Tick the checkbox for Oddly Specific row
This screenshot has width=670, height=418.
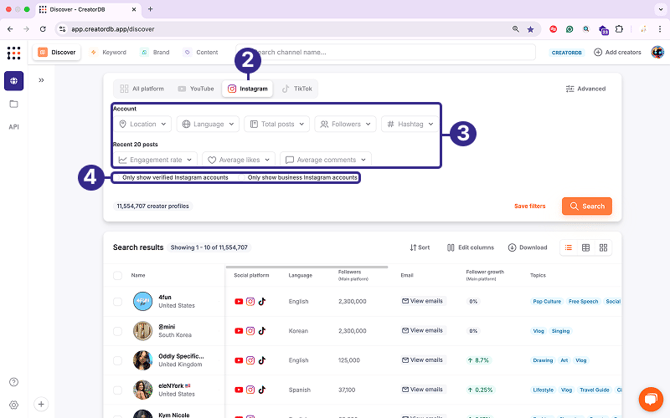pyautogui.click(x=118, y=360)
